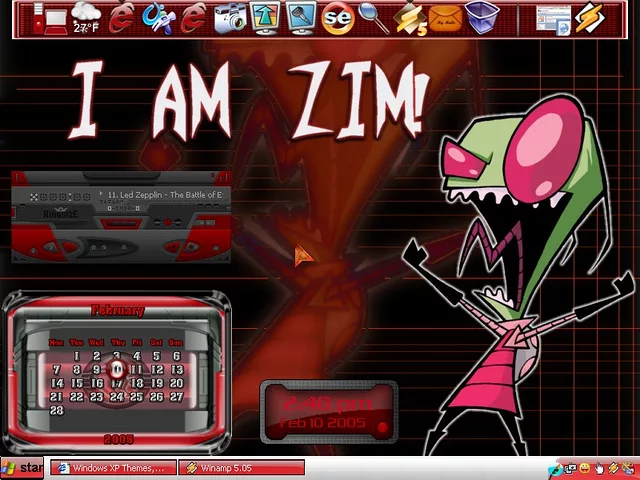Click the Led Zepplin song title in Winamp

165,195
